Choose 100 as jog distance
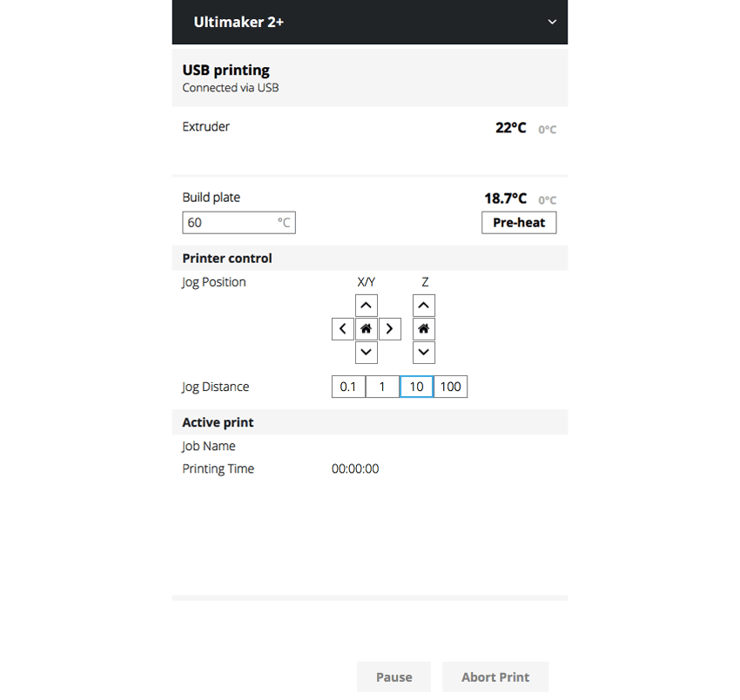The width and height of the screenshot is (740, 700). pyautogui.click(x=450, y=387)
